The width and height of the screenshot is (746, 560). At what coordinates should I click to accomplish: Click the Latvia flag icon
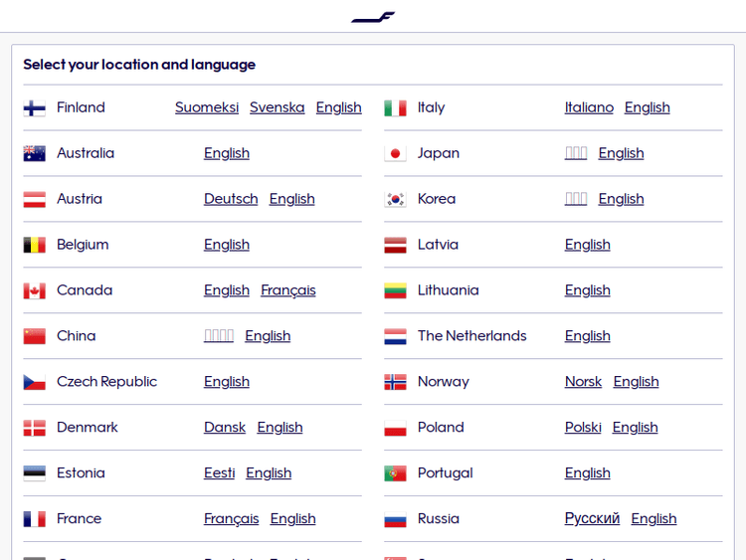point(395,245)
